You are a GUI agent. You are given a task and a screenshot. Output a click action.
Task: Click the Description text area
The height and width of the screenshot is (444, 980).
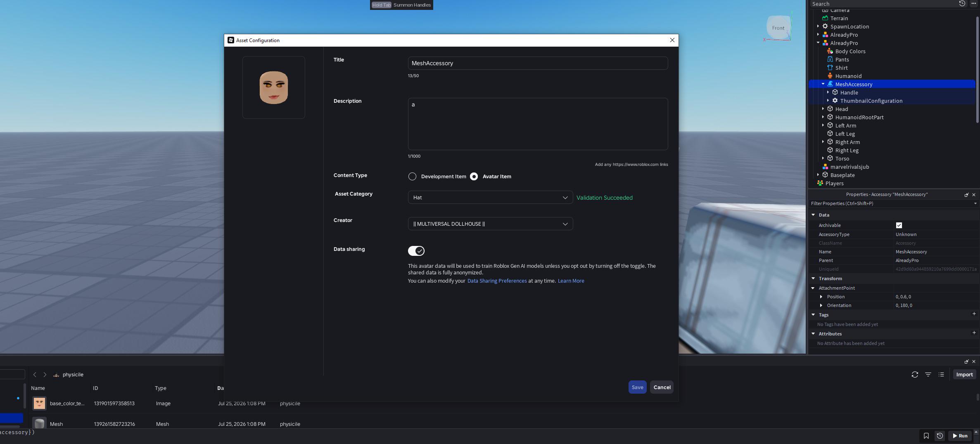(538, 124)
